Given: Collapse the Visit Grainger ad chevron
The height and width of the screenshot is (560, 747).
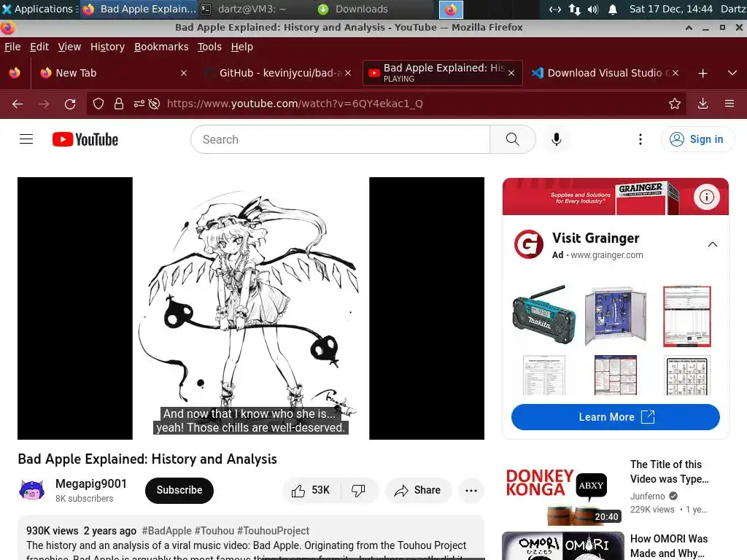Looking at the screenshot, I should pos(713,244).
